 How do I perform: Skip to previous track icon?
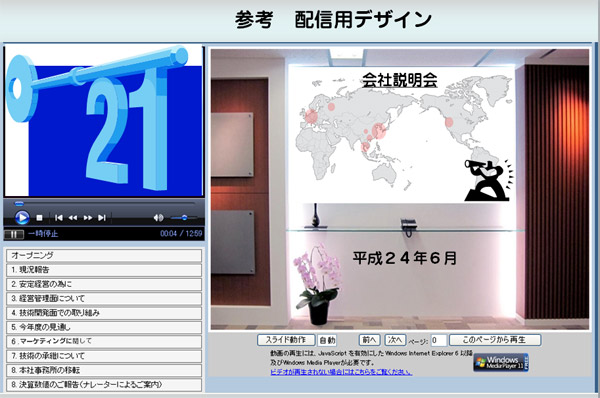pos(59,218)
